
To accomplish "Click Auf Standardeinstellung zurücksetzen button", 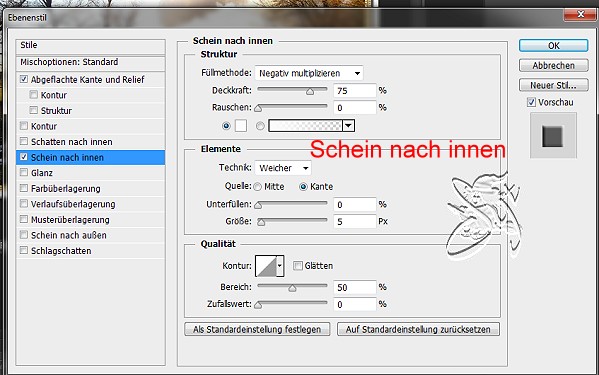I will tap(418, 329).
